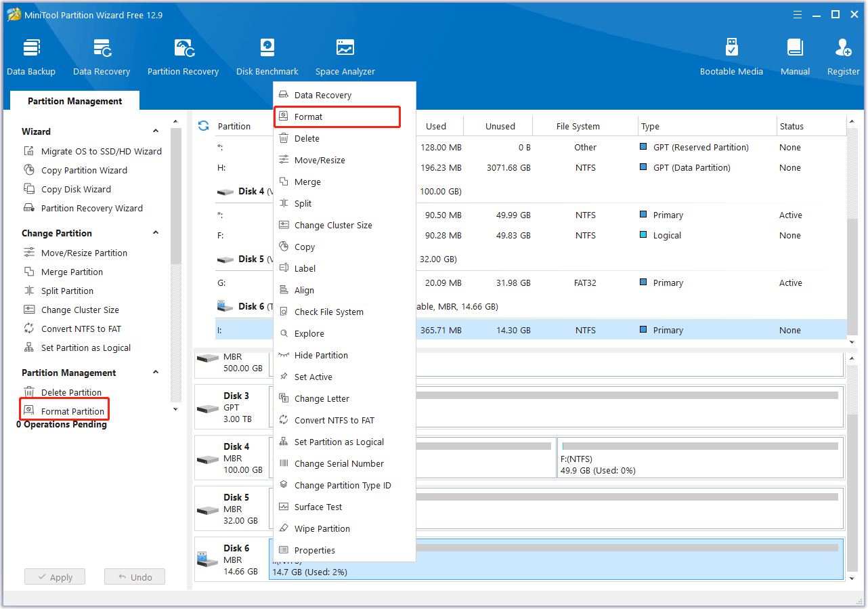This screenshot has height=609, width=868.
Task: Select F:(NTFS) 49.9 GB block in disk map
Action: [x=700, y=458]
